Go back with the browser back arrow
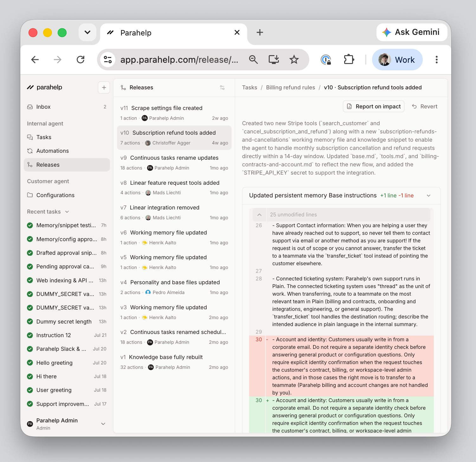 pyautogui.click(x=35, y=60)
